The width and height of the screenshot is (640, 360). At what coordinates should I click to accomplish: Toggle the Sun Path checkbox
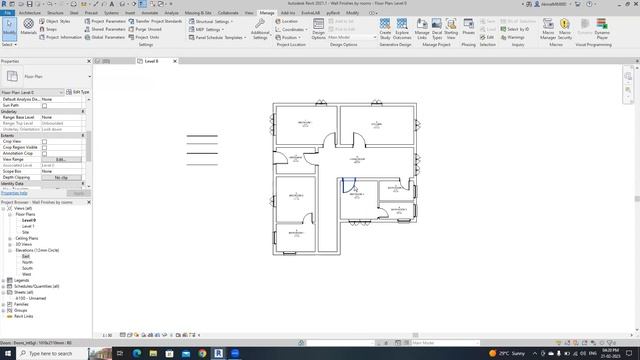point(44,106)
